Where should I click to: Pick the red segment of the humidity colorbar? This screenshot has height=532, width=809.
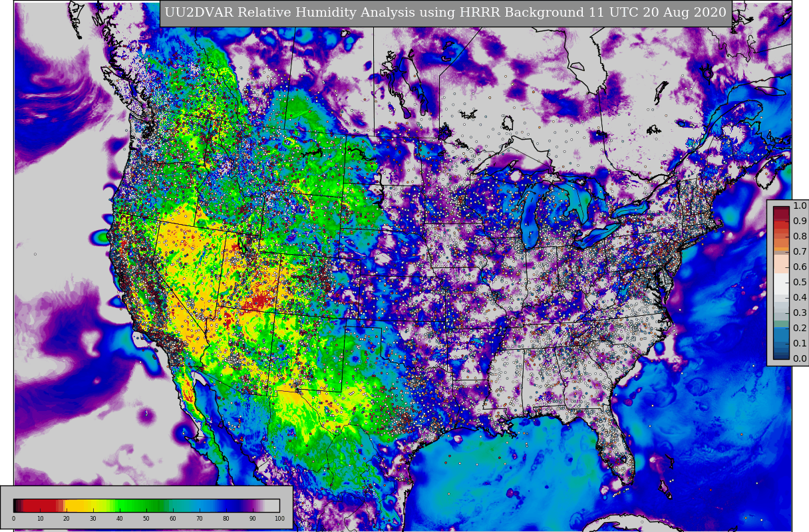point(40,505)
